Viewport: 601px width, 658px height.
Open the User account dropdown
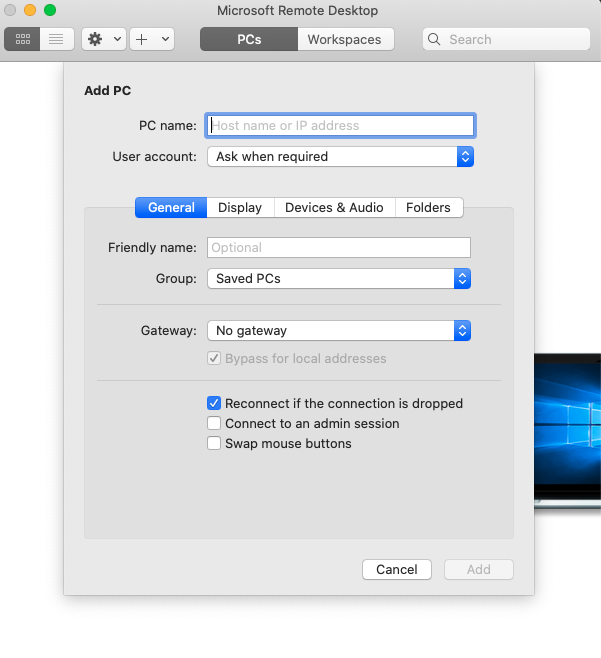tap(339, 156)
